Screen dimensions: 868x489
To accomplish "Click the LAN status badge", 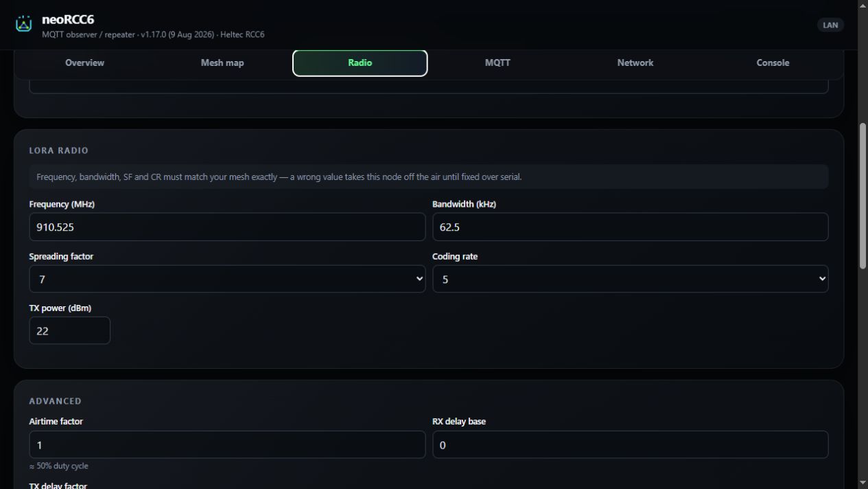I will pyautogui.click(x=830, y=25).
